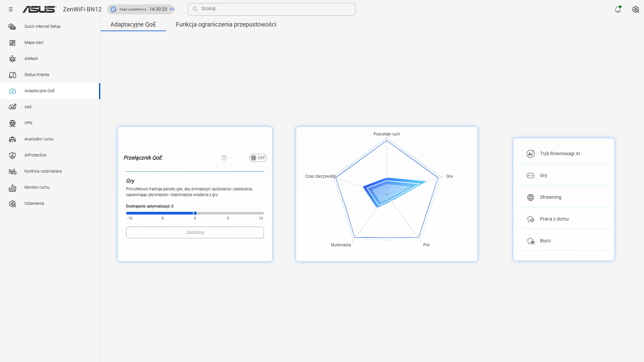Click the Ustawienia gear icon in sidebar

pos(12,203)
